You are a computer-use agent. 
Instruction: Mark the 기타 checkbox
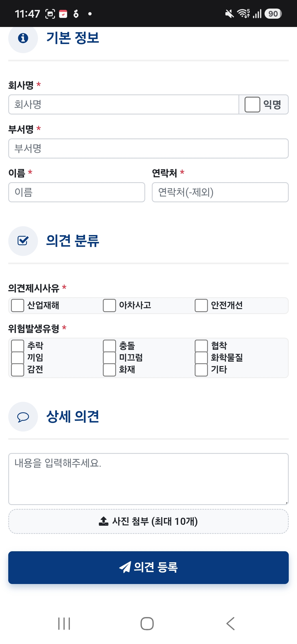pos(201,370)
